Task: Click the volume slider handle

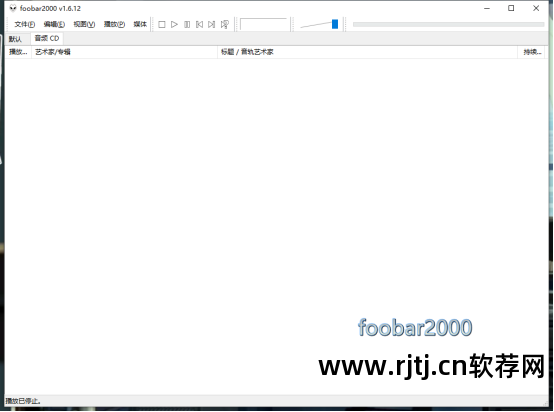Action: [x=335, y=24]
